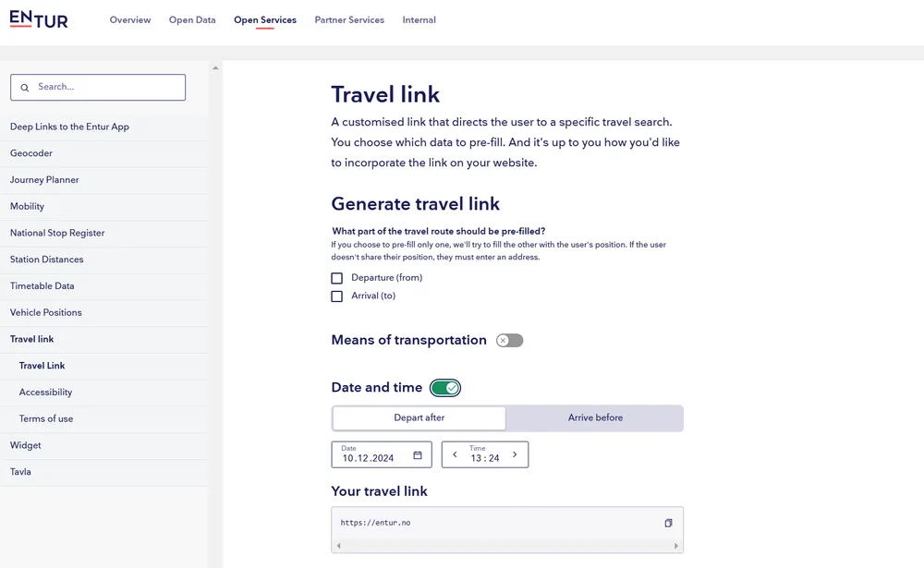Copy the travel link to clipboard
This screenshot has height=568, width=924.
(x=668, y=523)
